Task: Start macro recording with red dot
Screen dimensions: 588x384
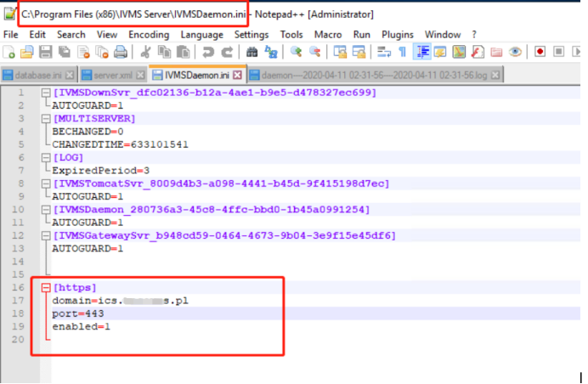Action: [540, 52]
